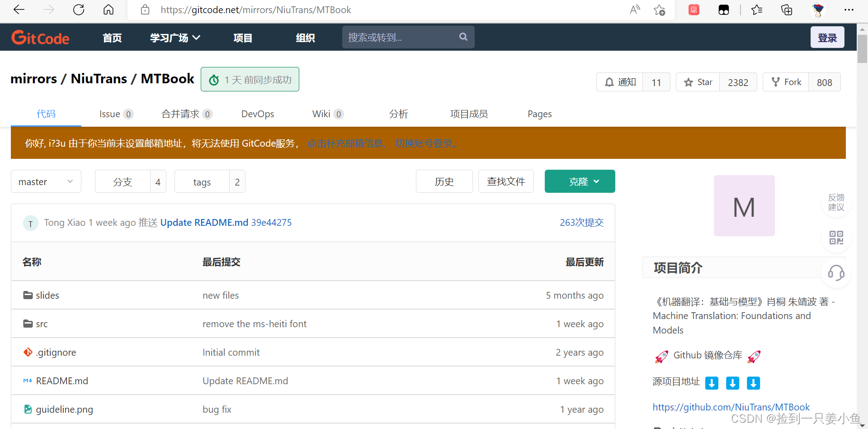
Task: Open the slides folder icon
Action: coord(28,295)
